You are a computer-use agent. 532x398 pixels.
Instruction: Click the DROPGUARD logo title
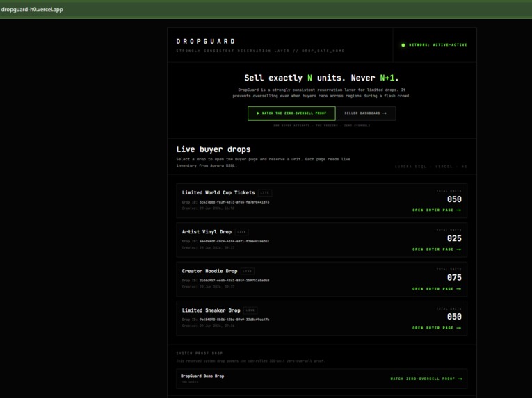click(206, 42)
